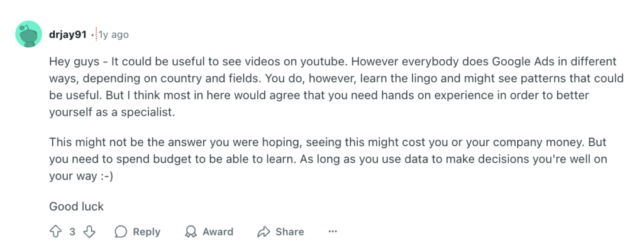Click the paragraph starting This might not be
Screen dimensions: 644x250
(328, 159)
